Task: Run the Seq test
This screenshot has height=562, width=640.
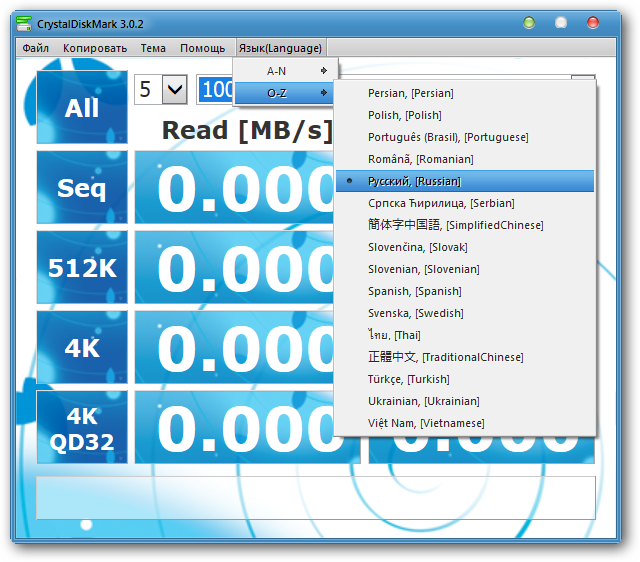Action: click(x=82, y=187)
